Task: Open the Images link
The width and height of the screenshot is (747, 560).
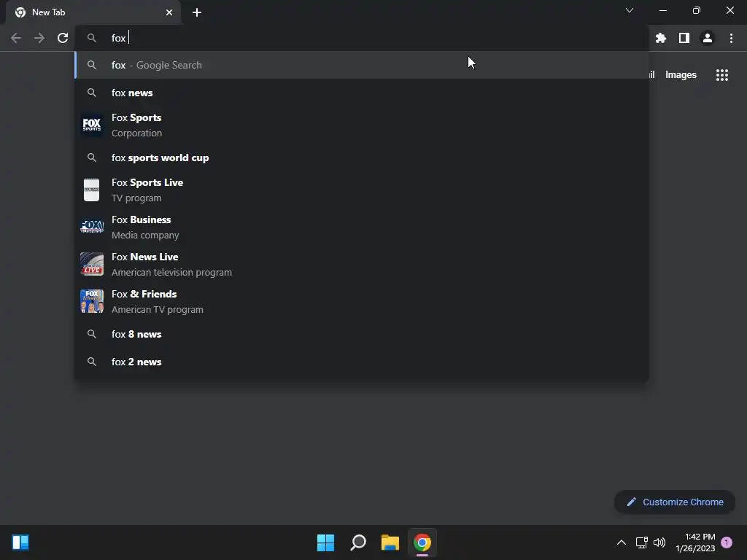Action: [x=681, y=75]
